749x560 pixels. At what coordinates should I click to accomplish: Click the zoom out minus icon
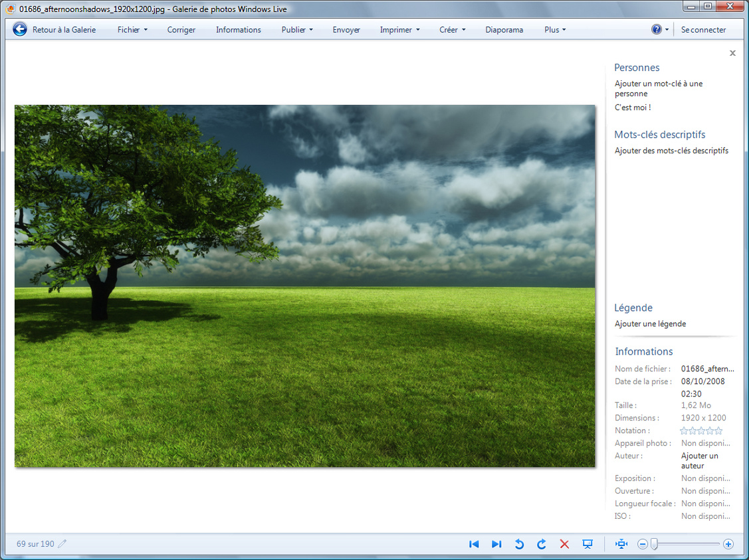point(643,544)
